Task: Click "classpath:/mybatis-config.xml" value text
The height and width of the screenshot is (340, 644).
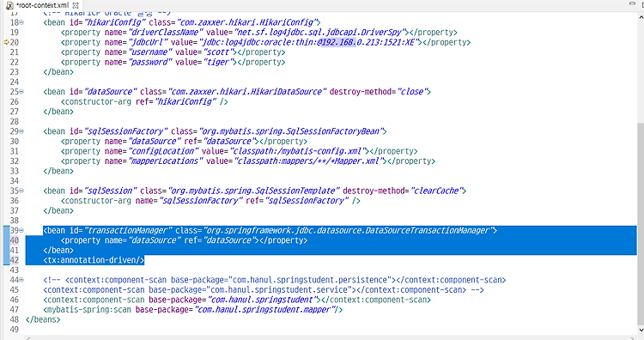Action: tap(297, 151)
